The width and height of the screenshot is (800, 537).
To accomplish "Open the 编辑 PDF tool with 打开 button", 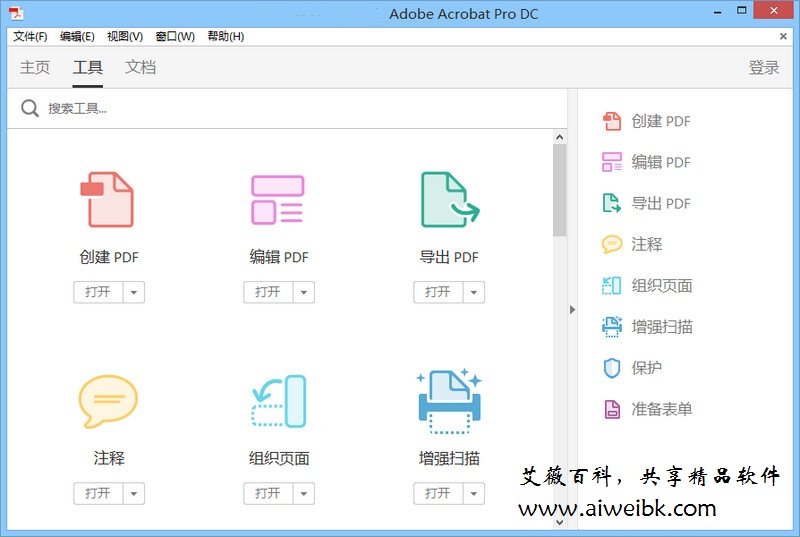I will coord(268,292).
